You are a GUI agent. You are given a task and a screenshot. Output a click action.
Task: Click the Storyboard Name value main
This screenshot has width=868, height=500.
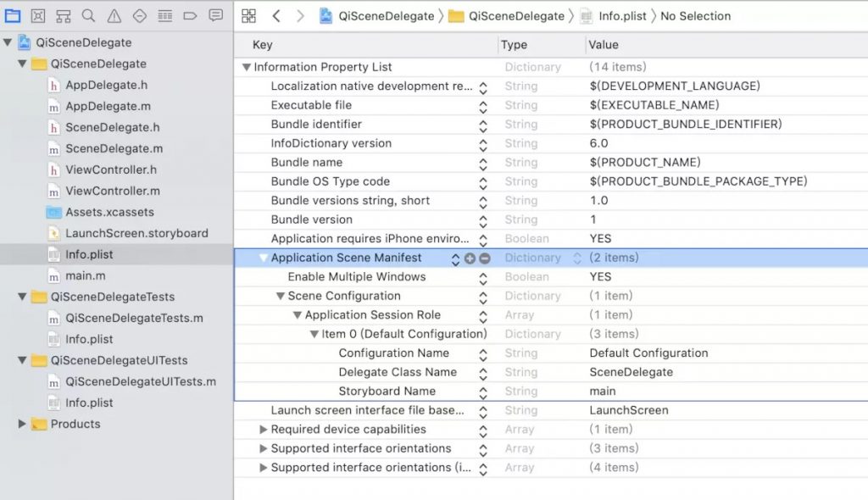tap(603, 392)
